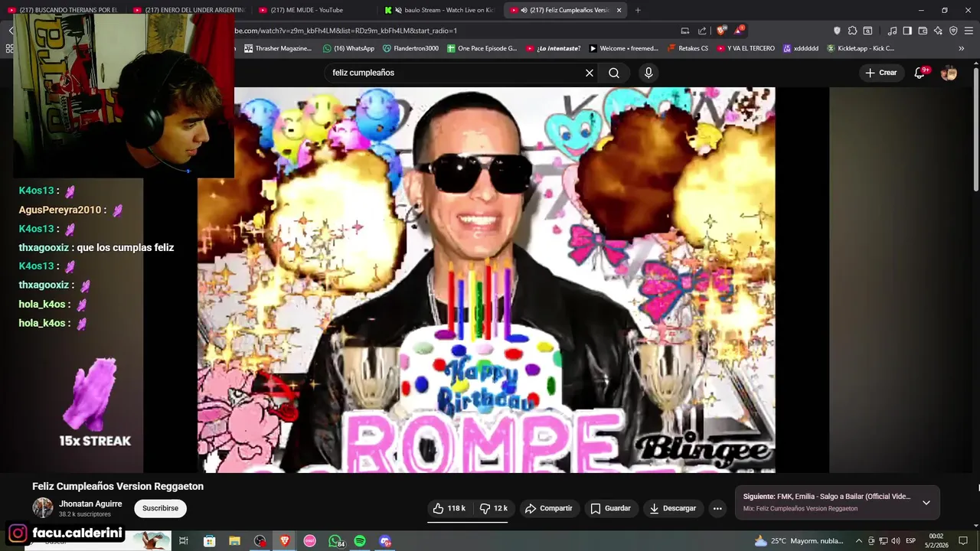Click the install/cast screen icon in address bar
This screenshot has height=551, width=980.
[685, 31]
